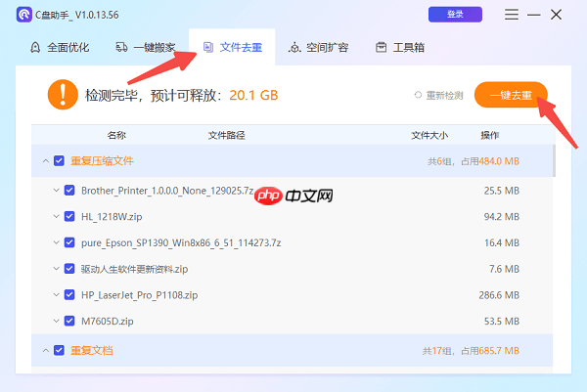
Task: Click the truck icon beside 一键搬家
Action: tap(121, 47)
